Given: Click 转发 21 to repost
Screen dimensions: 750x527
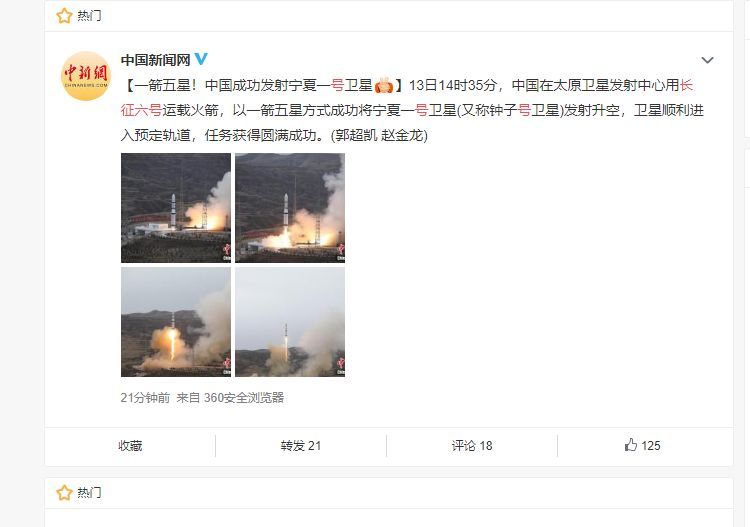Looking at the screenshot, I should pyautogui.click(x=301, y=446).
